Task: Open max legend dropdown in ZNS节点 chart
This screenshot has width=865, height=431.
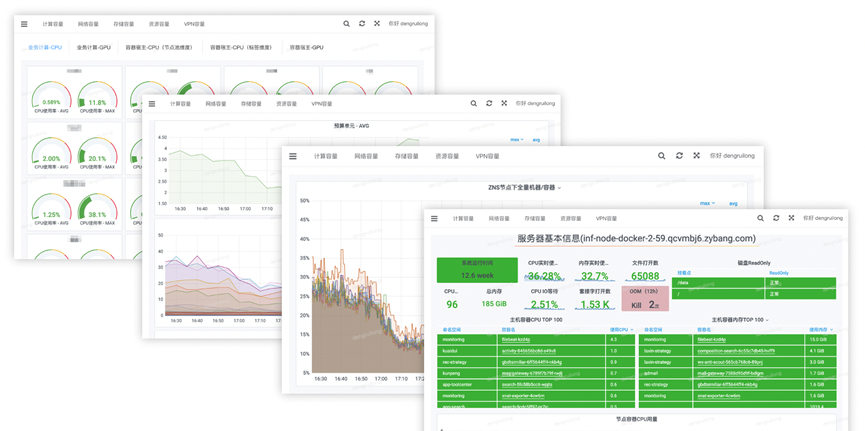Action: click(x=708, y=203)
